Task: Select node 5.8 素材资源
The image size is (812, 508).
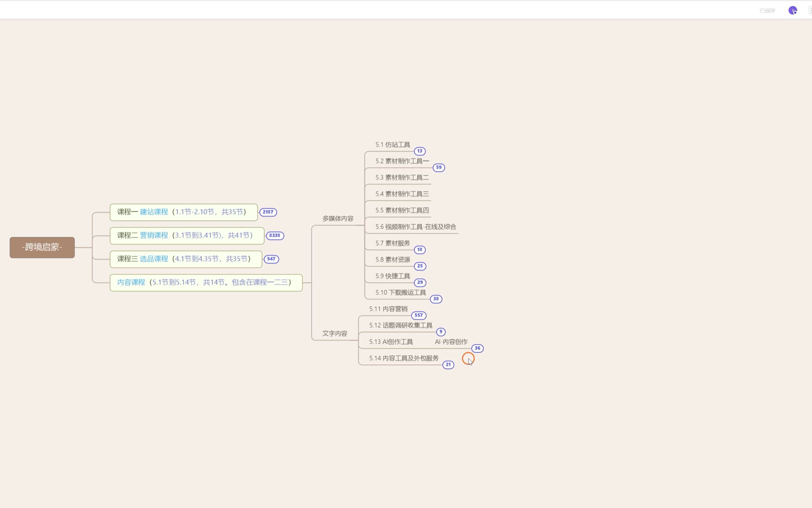Action: [x=392, y=260]
